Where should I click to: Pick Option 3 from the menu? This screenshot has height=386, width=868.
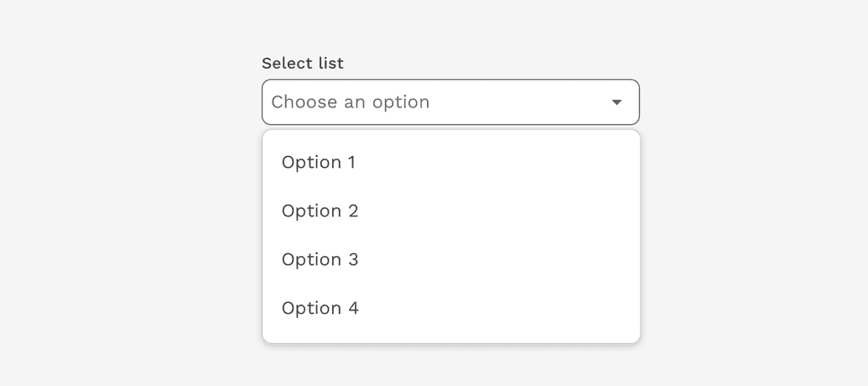click(x=320, y=259)
